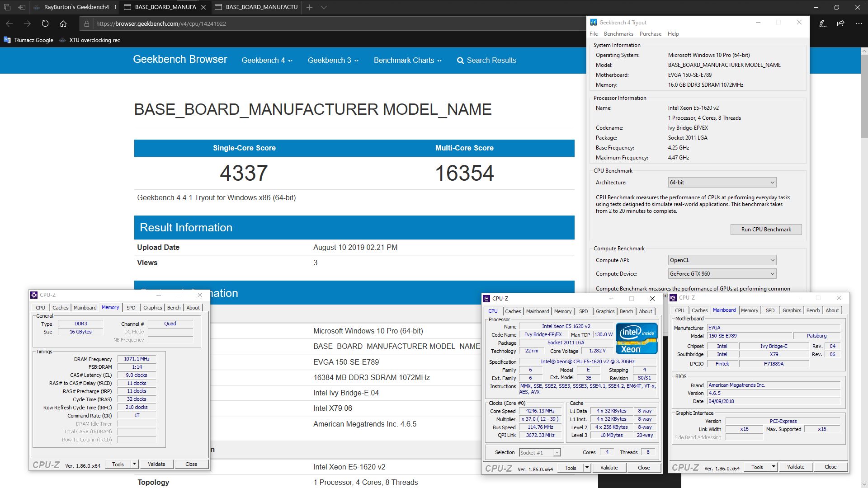Open the Compute API OpenCL dropdown

click(x=722, y=260)
